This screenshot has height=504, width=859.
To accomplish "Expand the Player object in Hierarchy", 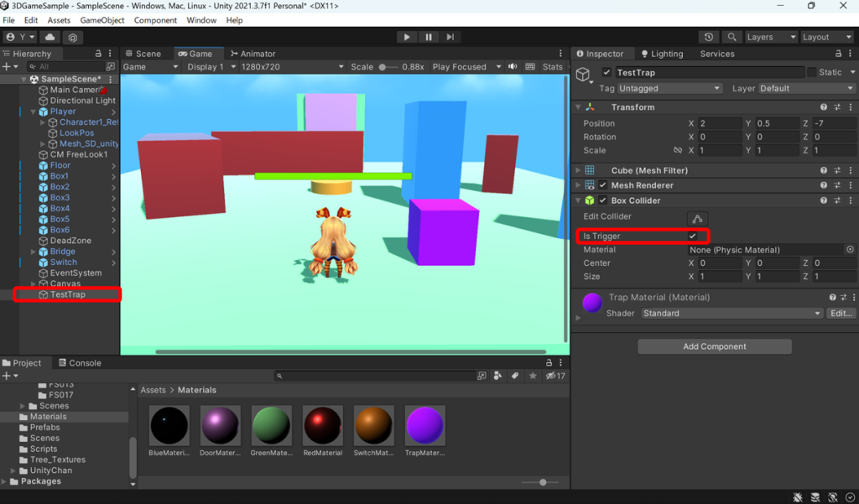I will 34,111.
